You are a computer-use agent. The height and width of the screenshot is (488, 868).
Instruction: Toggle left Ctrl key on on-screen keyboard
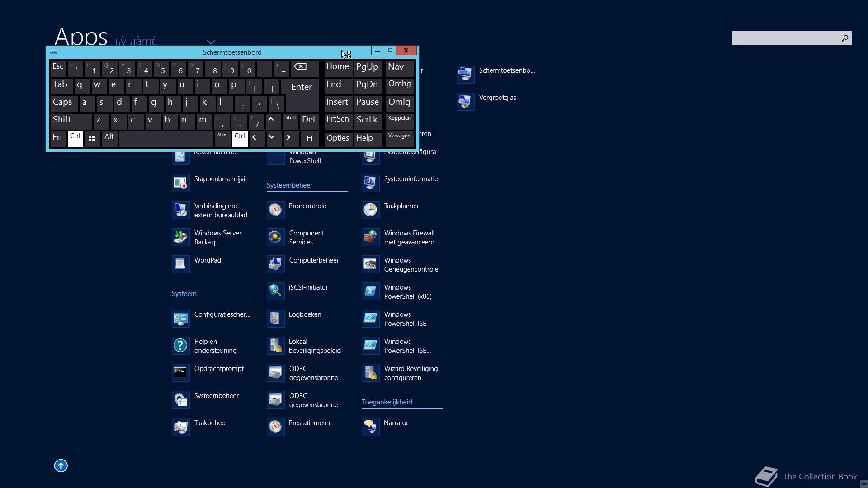pyautogui.click(x=75, y=139)
